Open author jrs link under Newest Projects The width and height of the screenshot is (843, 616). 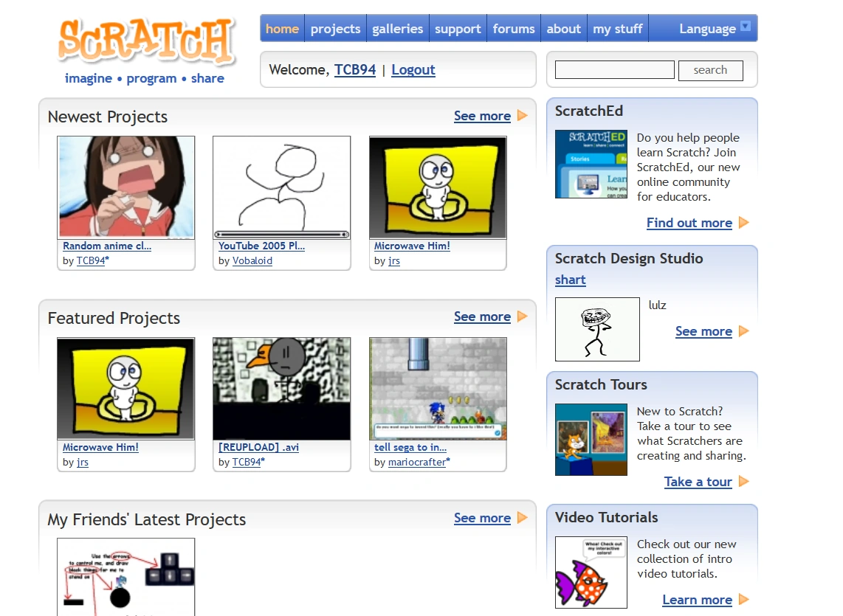[x=394, y=260]
